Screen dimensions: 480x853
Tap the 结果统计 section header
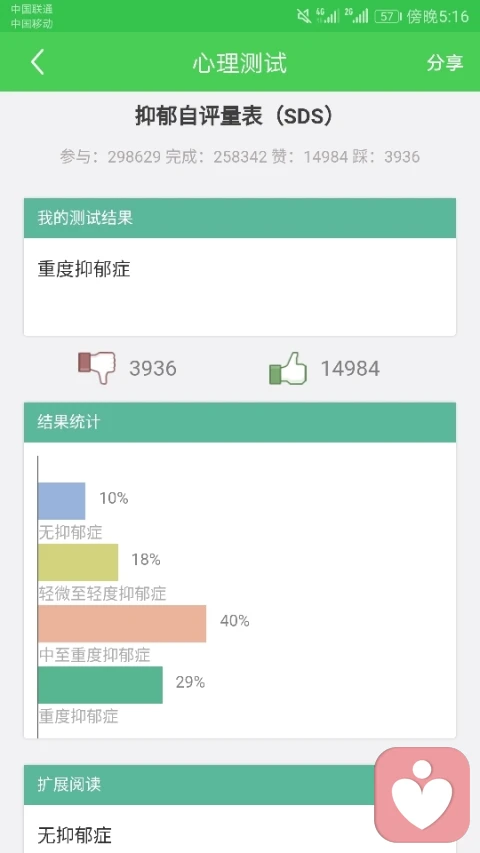point(240,422)
